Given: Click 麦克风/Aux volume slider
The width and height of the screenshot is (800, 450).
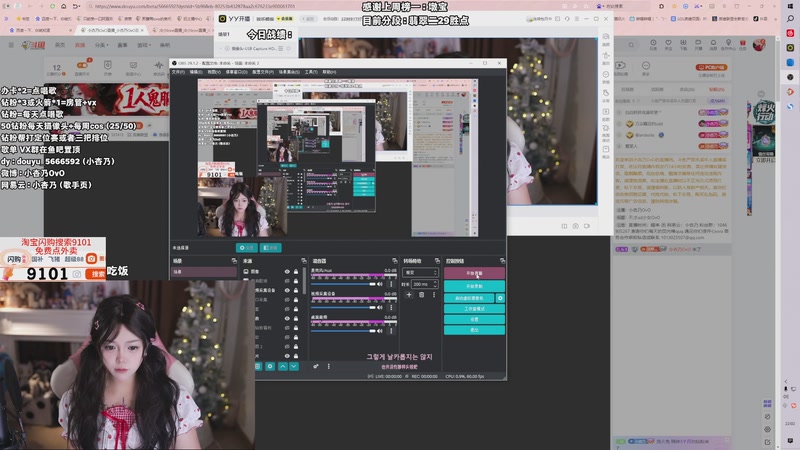Looking at the screenshot, I should [343, 284].
